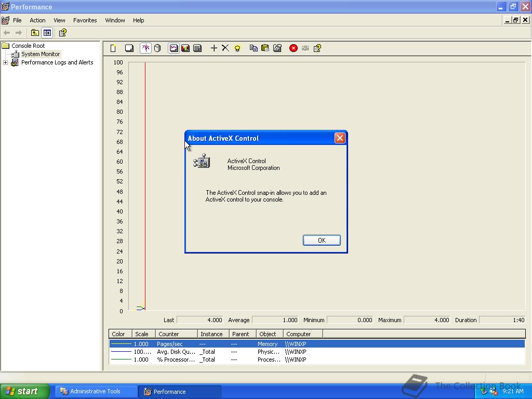This screenshot has width=532, height=399.
Task: Toggle Show/Hide Console Tree icon
Action: pos(47,33)
